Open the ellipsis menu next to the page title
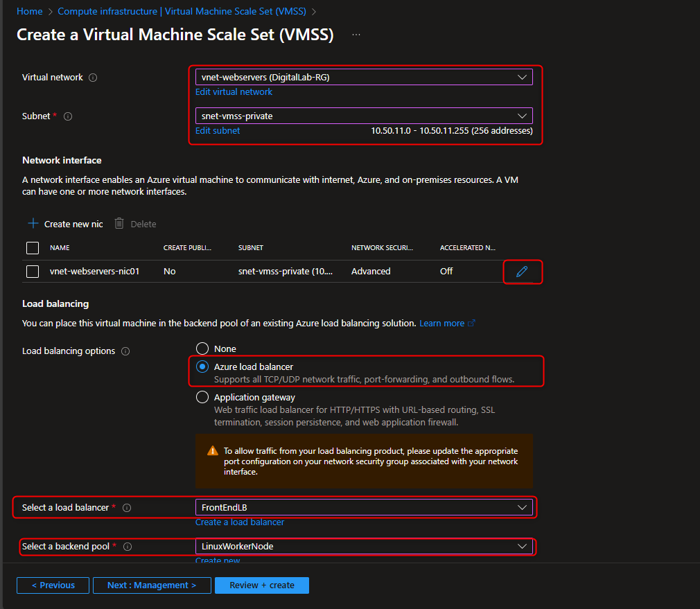 point(356,33)
